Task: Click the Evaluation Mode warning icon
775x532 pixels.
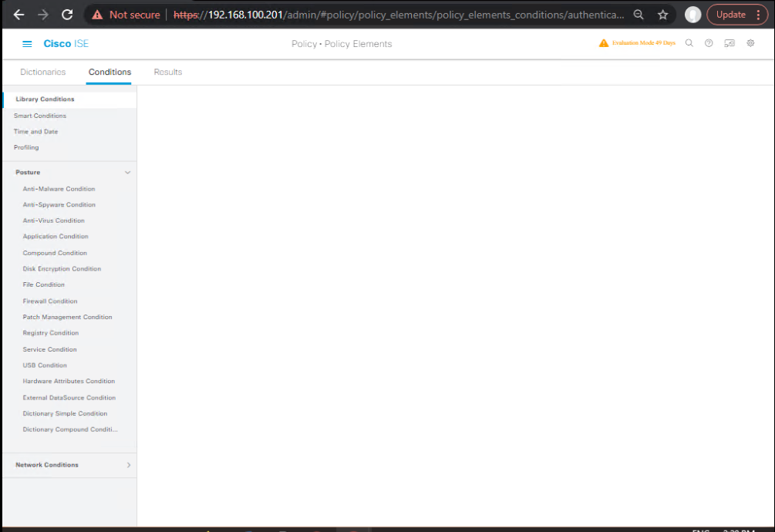Action: (604, 43)
